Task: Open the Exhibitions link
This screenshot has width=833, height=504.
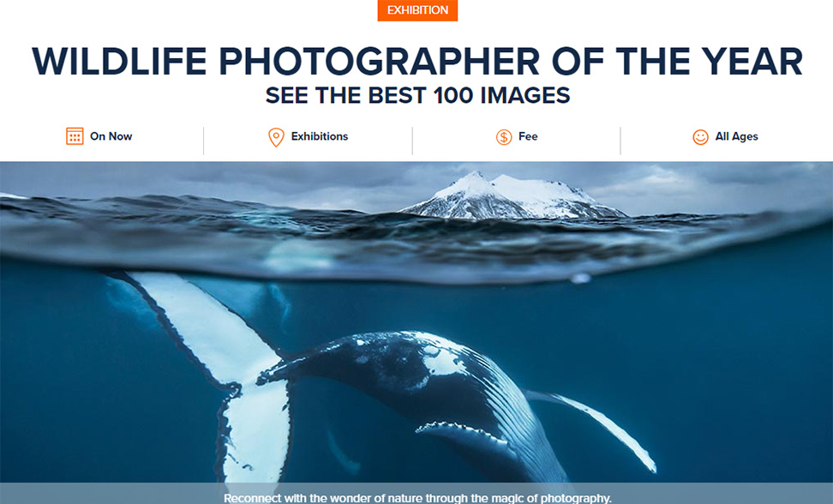Action: tap(320, 136)
